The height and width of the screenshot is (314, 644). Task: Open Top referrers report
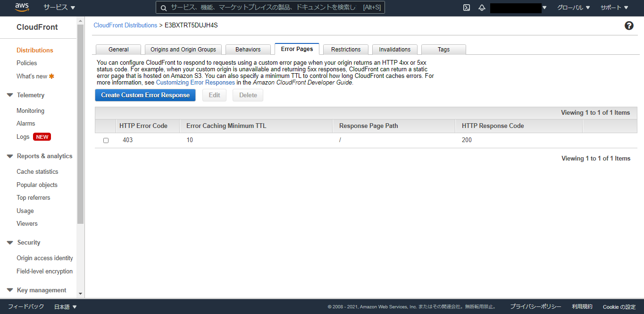coord(33,197)
